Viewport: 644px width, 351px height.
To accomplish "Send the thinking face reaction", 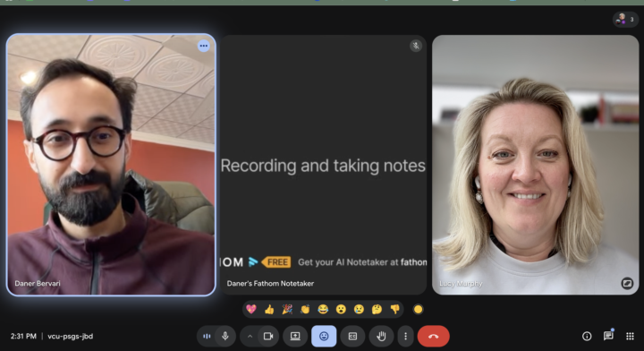I will click(377, 309).
